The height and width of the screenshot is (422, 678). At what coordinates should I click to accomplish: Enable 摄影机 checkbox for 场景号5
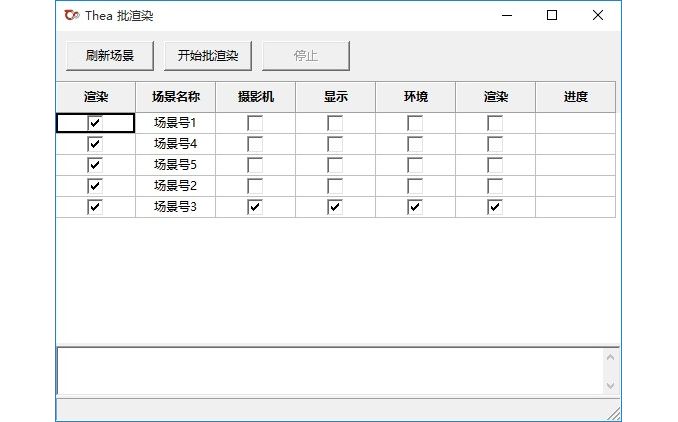(x=255, y=165)
